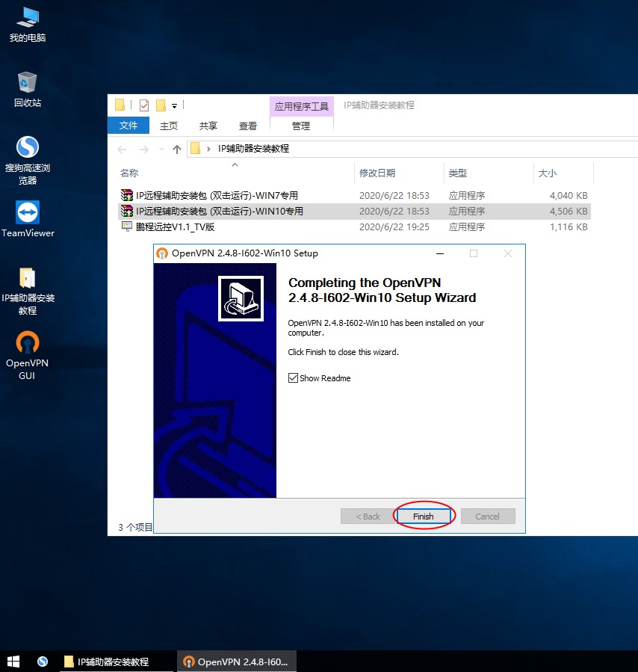Click the 3 个项目 status bar text
The height and width of the screenshot is (672, 638).
pyautogui.click(x=135, y=527)
